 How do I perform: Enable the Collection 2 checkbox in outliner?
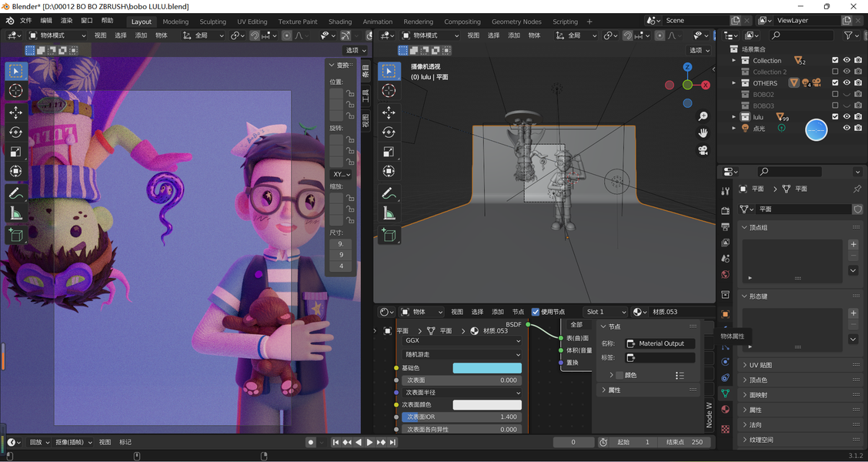pyautogui.click(x=836, y=72)
